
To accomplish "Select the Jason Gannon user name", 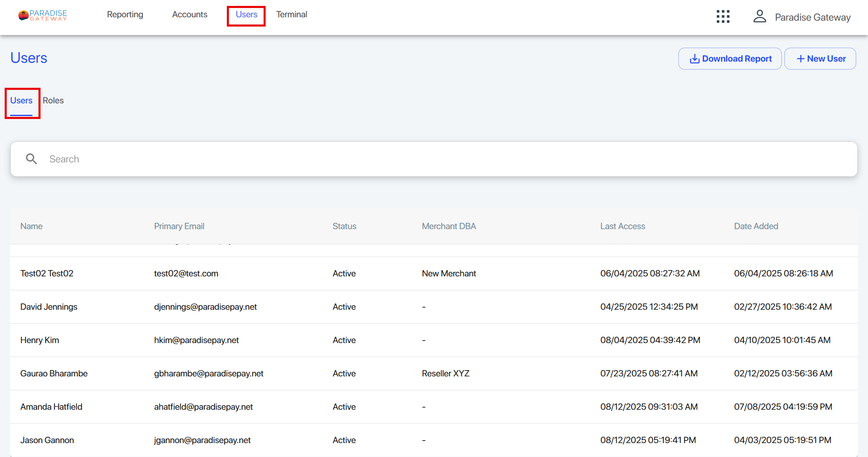I will pos(47,440).
